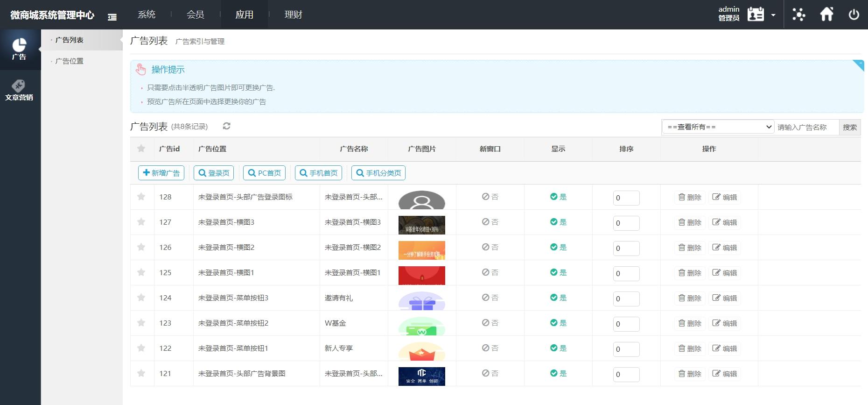Click the W基金年化收益 banner thumbnail
Image resolution: width=868 pixels, height=405 pixels.
421,225
